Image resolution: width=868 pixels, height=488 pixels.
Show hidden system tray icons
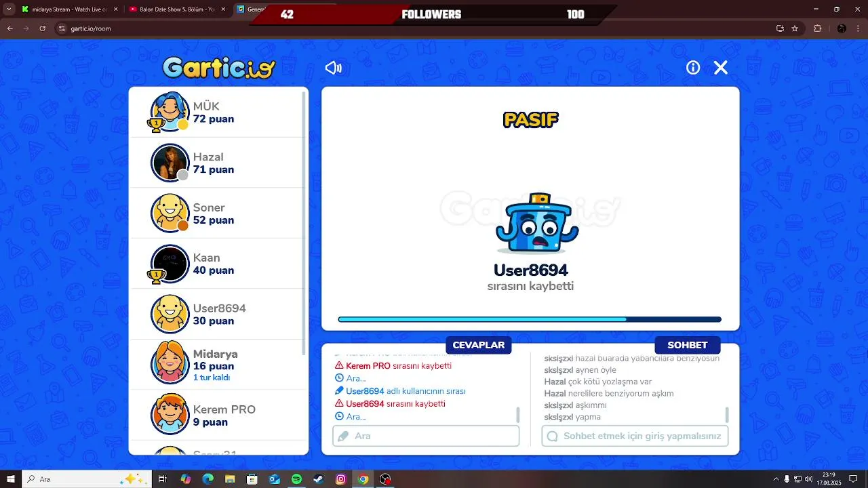tap(775, 479)
